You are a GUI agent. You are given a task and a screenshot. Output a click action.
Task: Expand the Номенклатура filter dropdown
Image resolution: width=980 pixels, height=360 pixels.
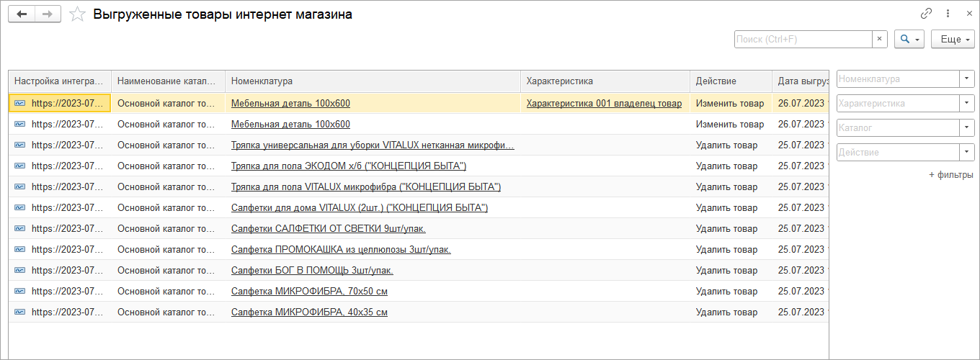pos(966,79)
